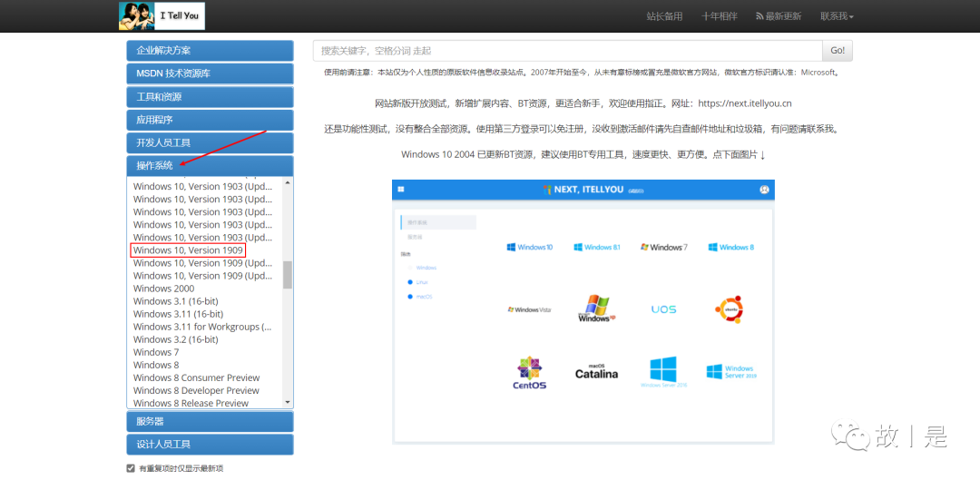Expand the MSDN 技术资源库 category
The image size is (980, 480).
210,73
